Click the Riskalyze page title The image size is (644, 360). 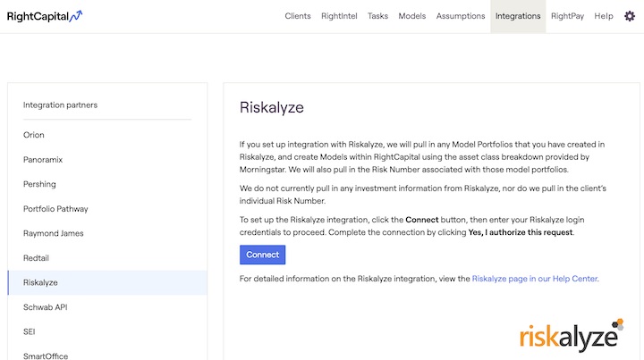272,107
